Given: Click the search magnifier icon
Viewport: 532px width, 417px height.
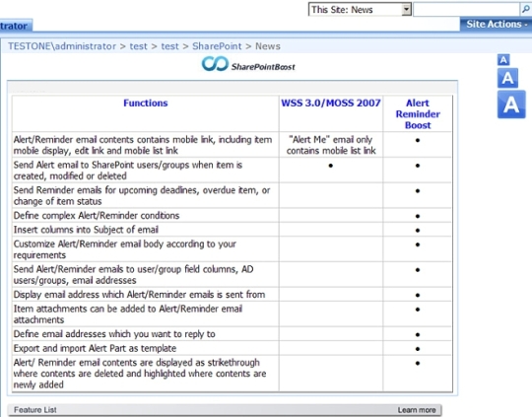Looking at the screenshot, I should coord(525,10).
